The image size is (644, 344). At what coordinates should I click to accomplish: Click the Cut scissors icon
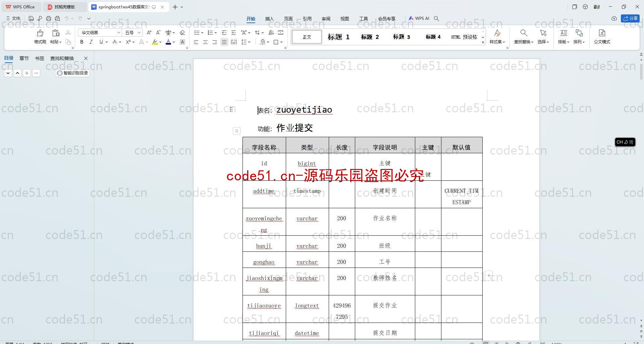pos(68,33)
